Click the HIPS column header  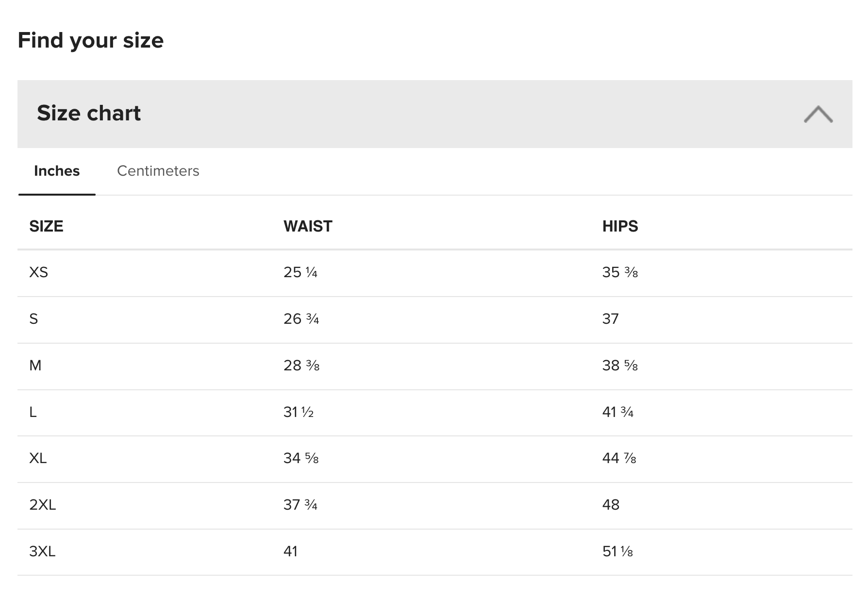pyautogui.click(x=620, y=226)
